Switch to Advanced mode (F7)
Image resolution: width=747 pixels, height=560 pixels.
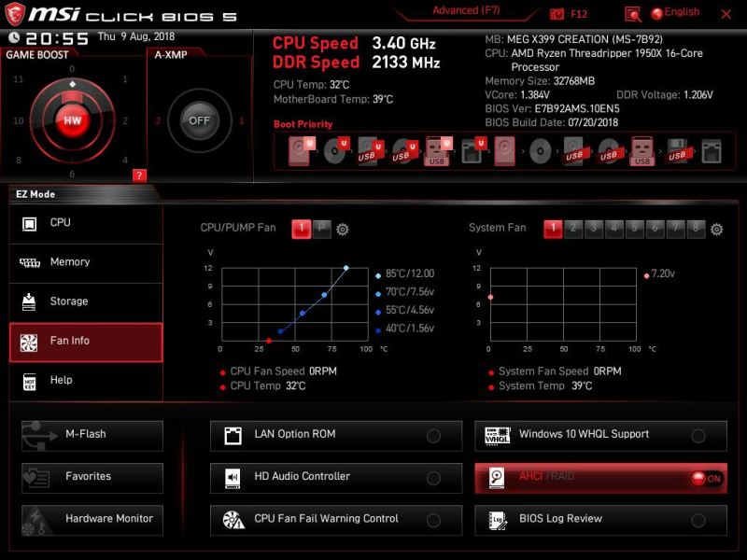pyautogui.click(x=466, y=10)
